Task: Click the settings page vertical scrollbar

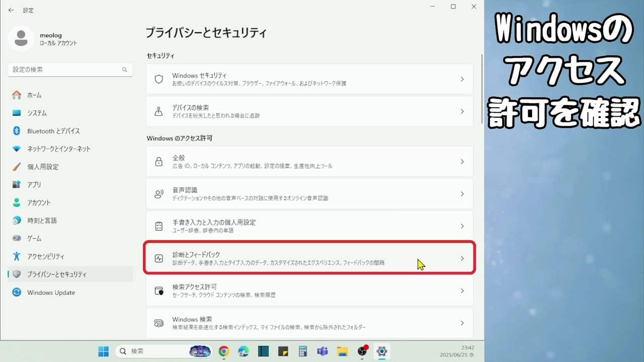Action: click(x=482, y=89)
